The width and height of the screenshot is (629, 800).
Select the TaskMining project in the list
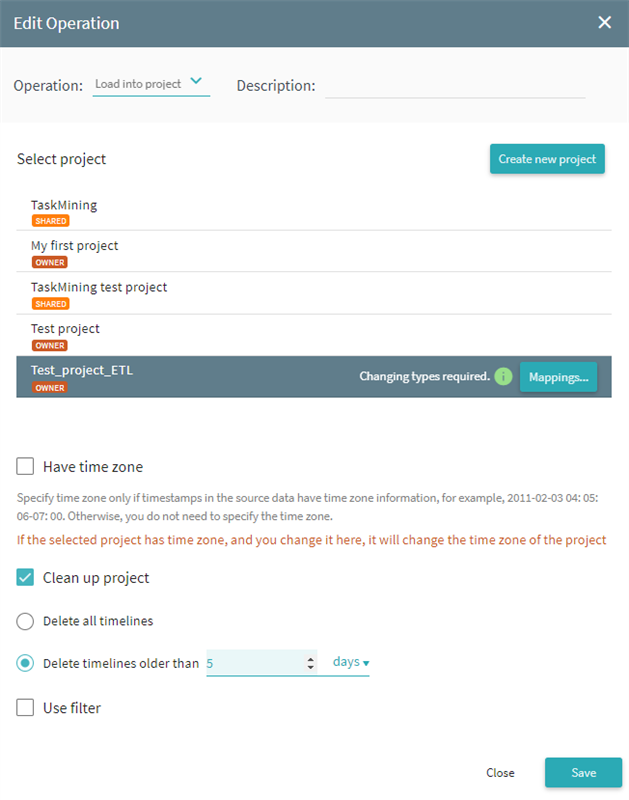point(314,210)
